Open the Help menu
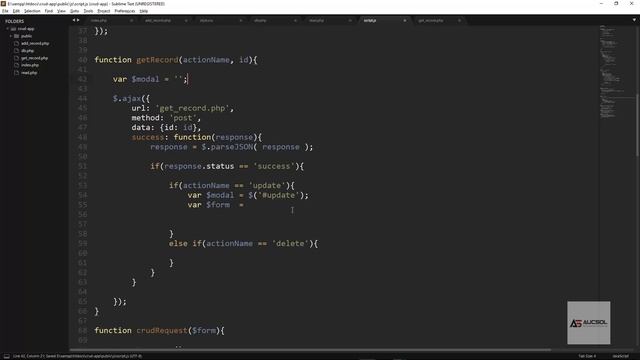The width and height of the screenshot is (640, 360). [144, 11]
